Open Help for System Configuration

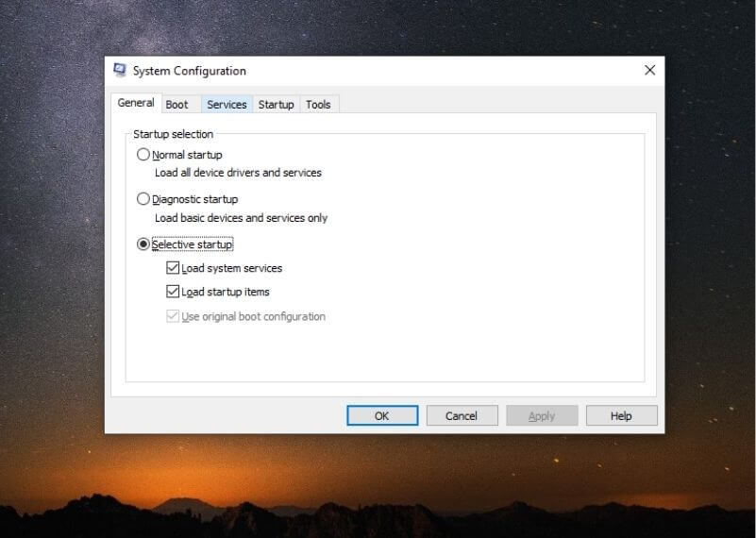pos(621,415)
